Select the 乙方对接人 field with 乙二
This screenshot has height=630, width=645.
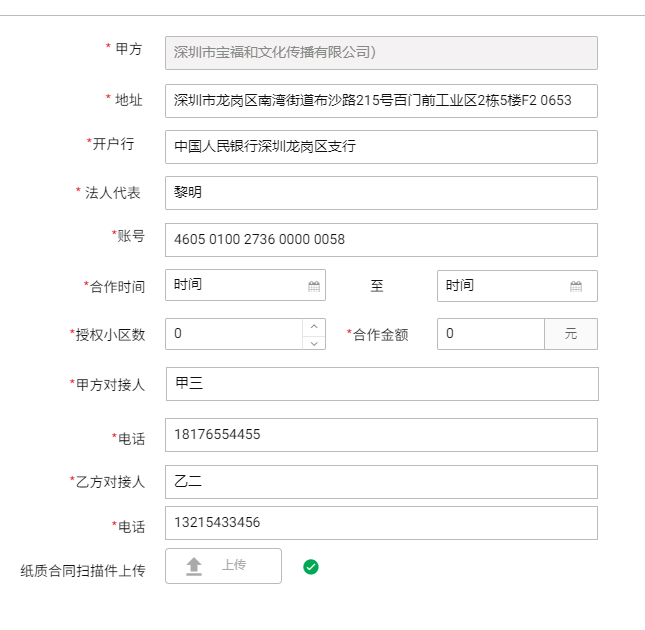(x=380, y=482)
